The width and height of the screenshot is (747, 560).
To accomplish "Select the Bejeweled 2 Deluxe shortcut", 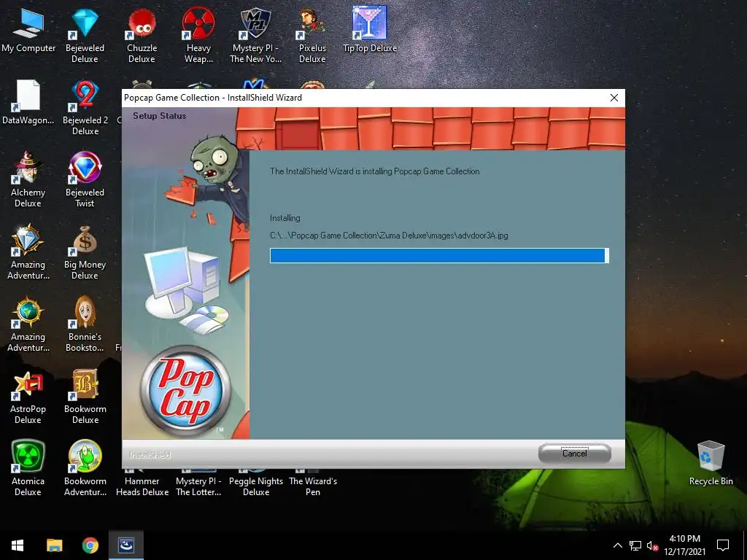I will pyautogui.click(x=85, y=108).
